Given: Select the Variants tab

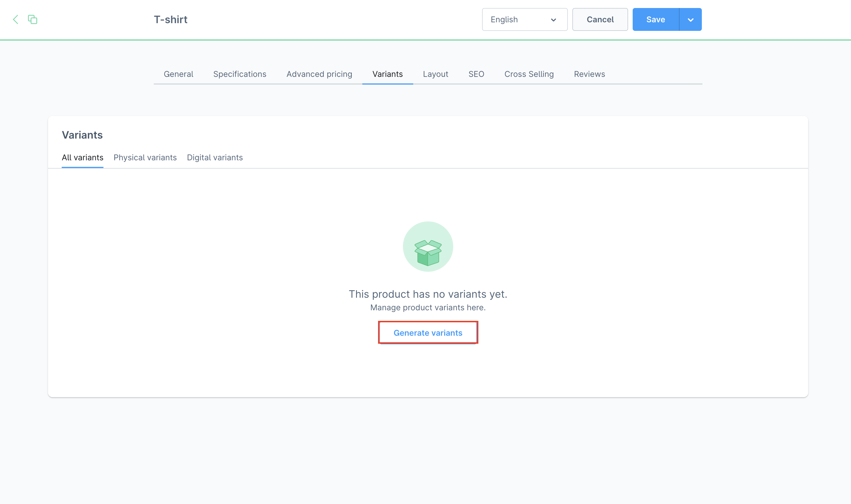Looking at the screenshot, I should [x=387, y=74].
